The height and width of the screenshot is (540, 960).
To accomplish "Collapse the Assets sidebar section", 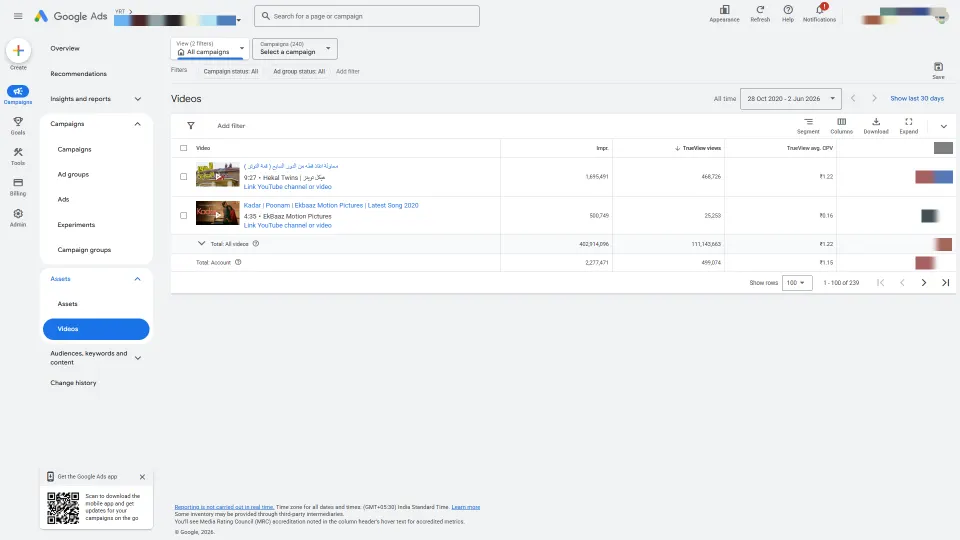I will coord(138,279).
